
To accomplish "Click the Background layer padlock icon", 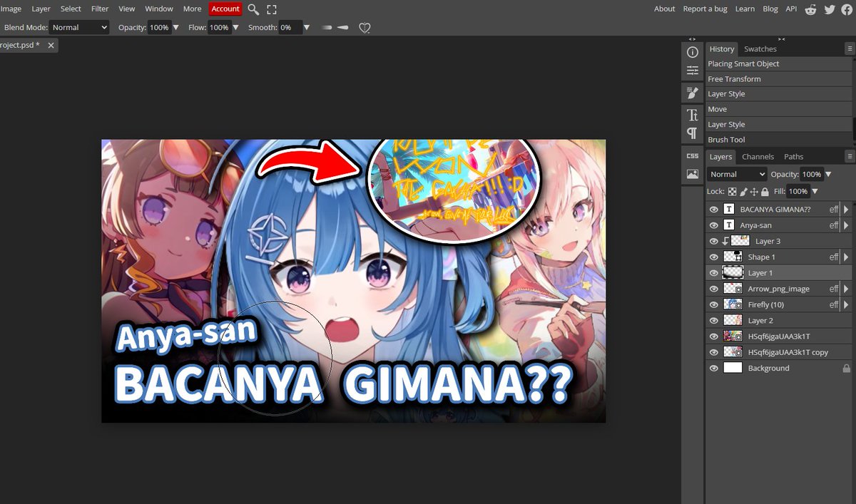I will 847,369.
